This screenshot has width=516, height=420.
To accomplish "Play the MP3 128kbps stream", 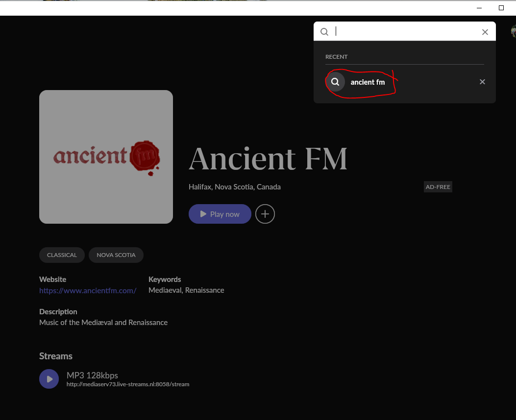I will tap(49, 379).
